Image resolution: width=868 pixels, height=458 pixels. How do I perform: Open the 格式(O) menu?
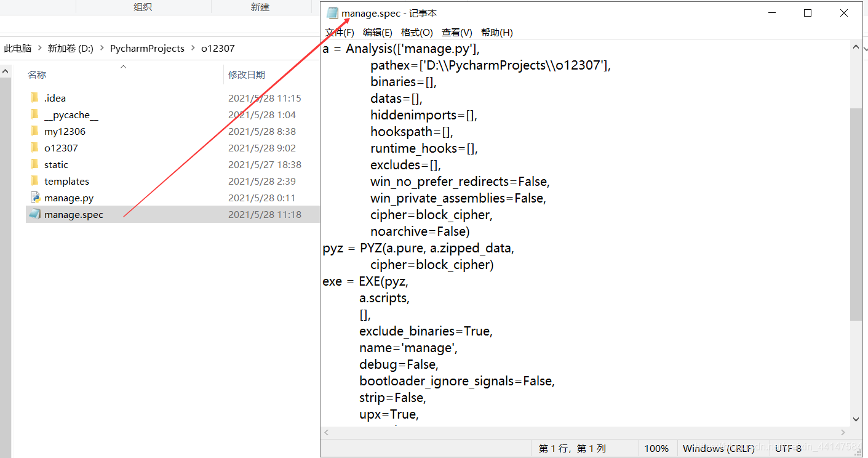416,32
